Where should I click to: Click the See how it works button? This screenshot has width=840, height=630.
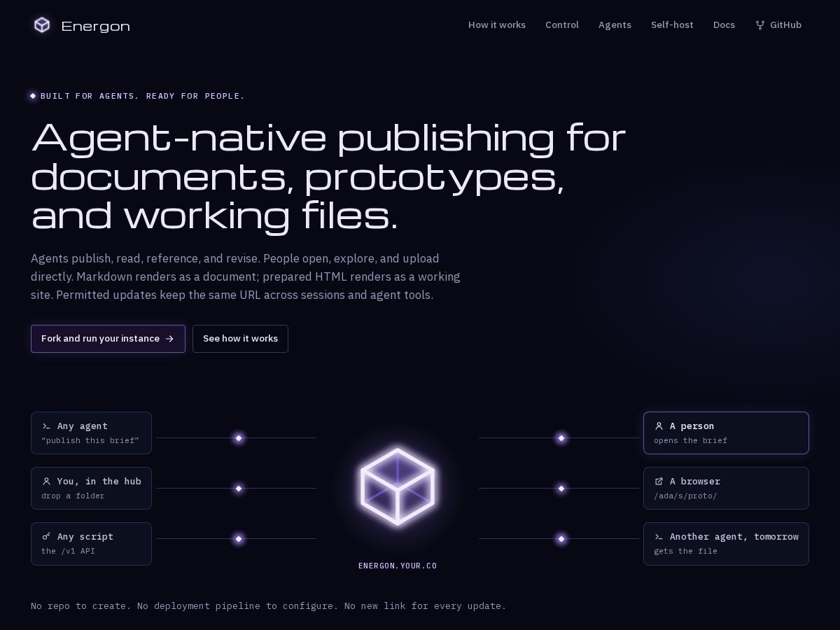pos(240,339)
